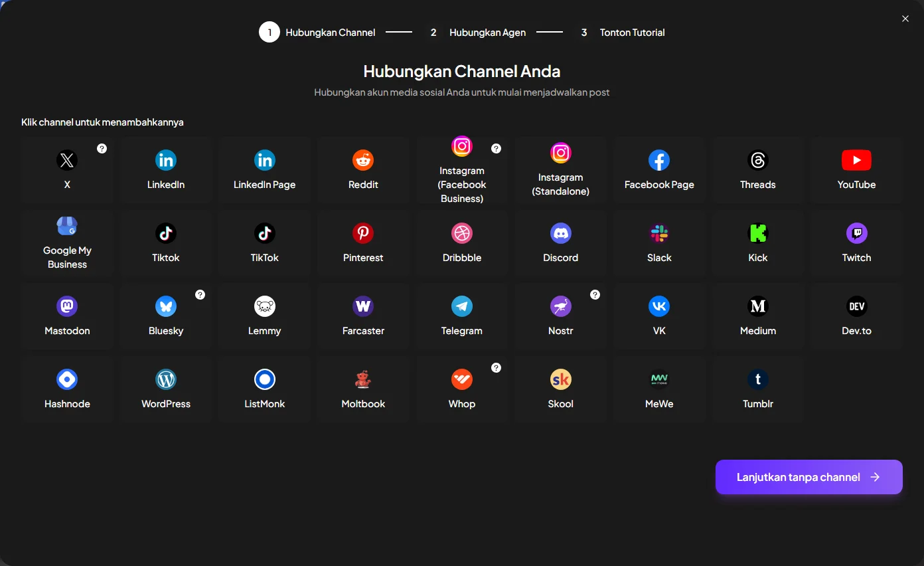Image resolution: width=924 pixels, height=566 pixels.
Task: Connect a VK account
Action: point(659,316)
